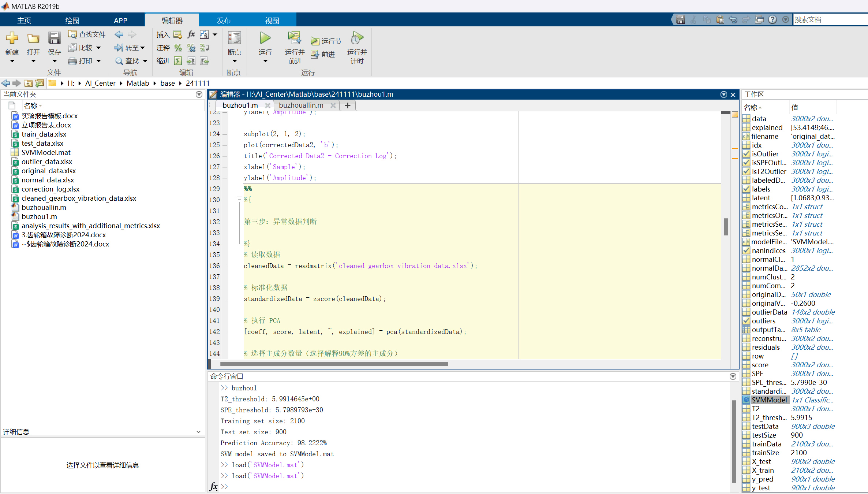This screenshot has width=868, height=494.
Task: Click Run Section (运行节)
Action: (x=326, y=41)
